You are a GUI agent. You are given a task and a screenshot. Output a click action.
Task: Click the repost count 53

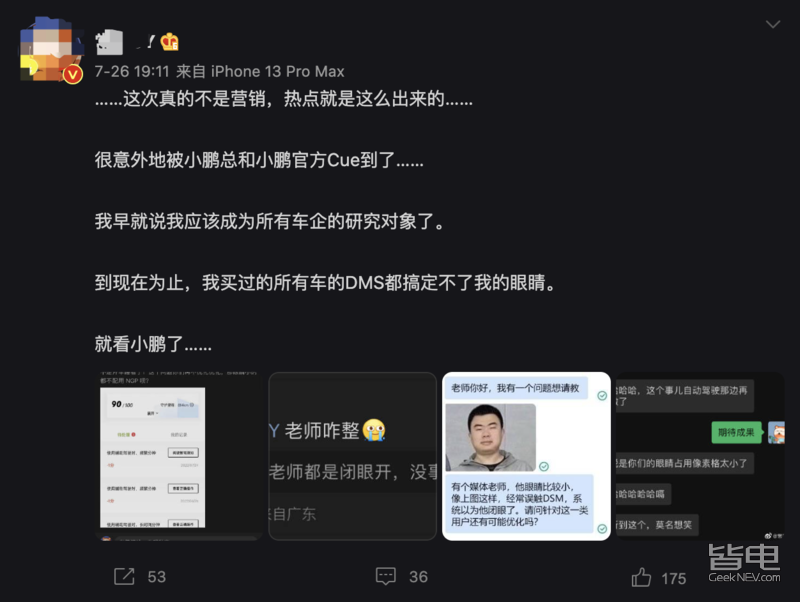click(157, 577)
